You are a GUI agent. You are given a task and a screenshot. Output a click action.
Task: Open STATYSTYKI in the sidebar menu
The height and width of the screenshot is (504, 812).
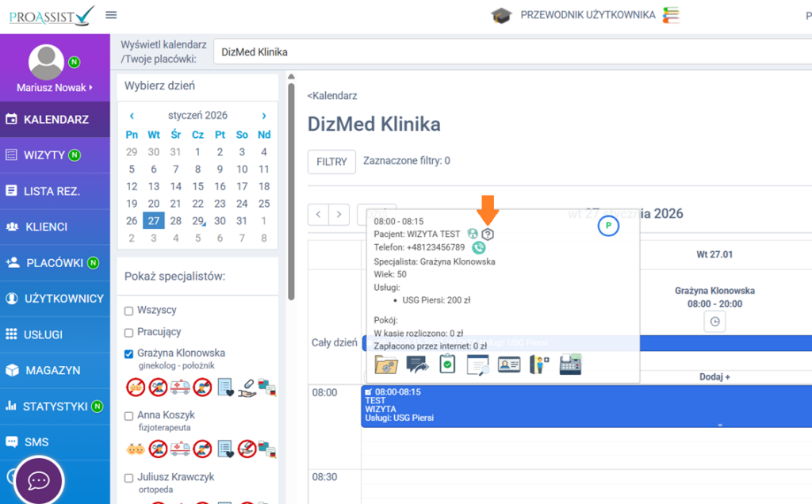click(55, 407)
